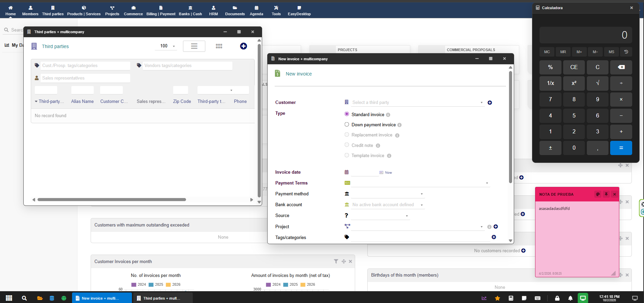Switch third parties to kanban grid view
This screenshot has width=644, height=303.
pyautogui.click(x=219, y=46)
